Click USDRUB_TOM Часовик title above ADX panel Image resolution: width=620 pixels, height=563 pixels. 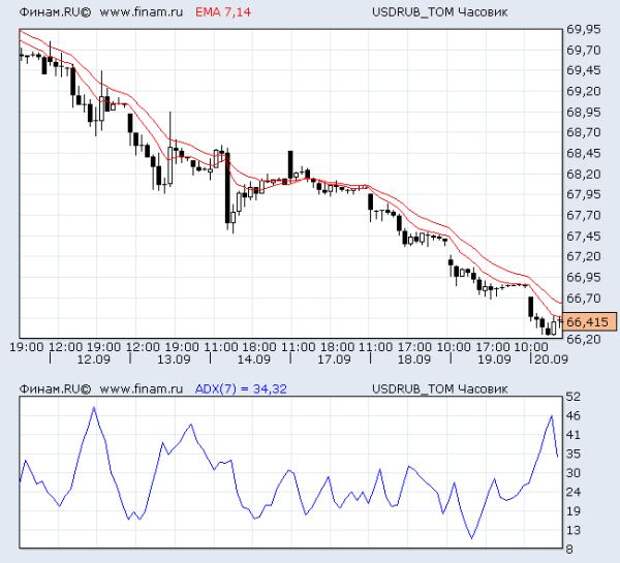point(435,388)
